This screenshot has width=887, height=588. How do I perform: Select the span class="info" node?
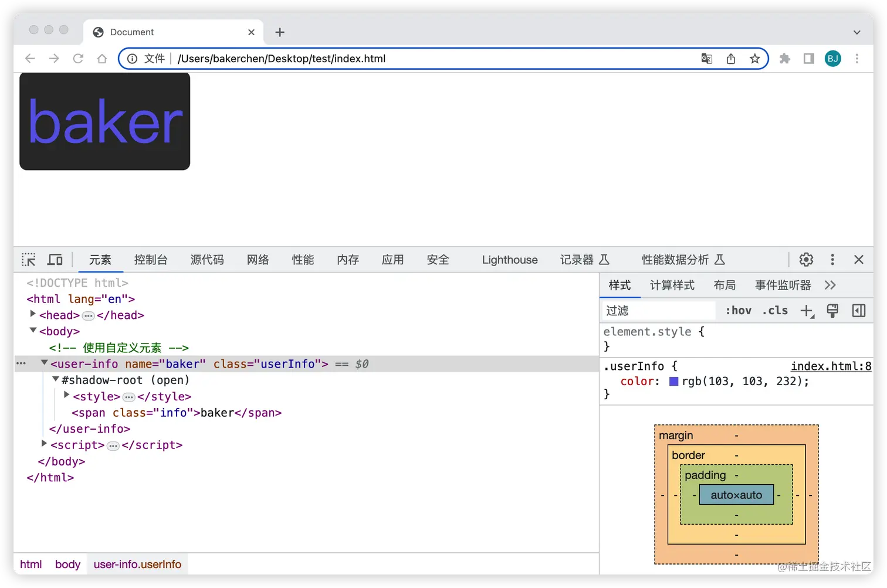pyautogui.click(x=177, y=413)
